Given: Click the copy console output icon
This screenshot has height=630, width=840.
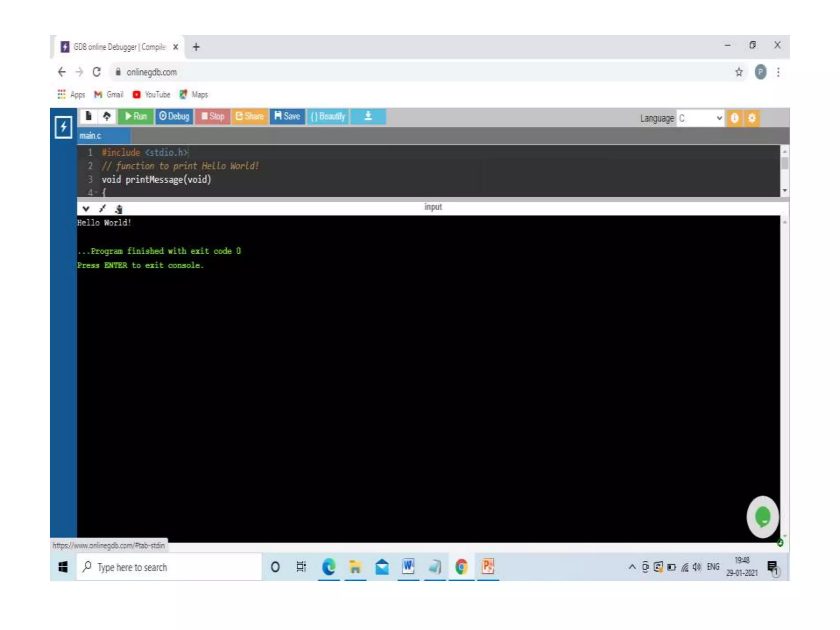Looking at the screenshot, I should [119, 210].
